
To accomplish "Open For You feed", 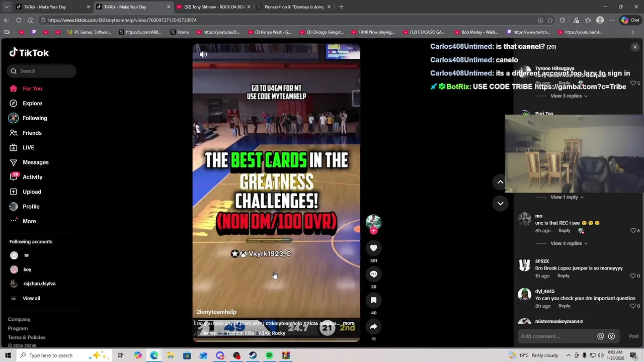I will point(32,88).
